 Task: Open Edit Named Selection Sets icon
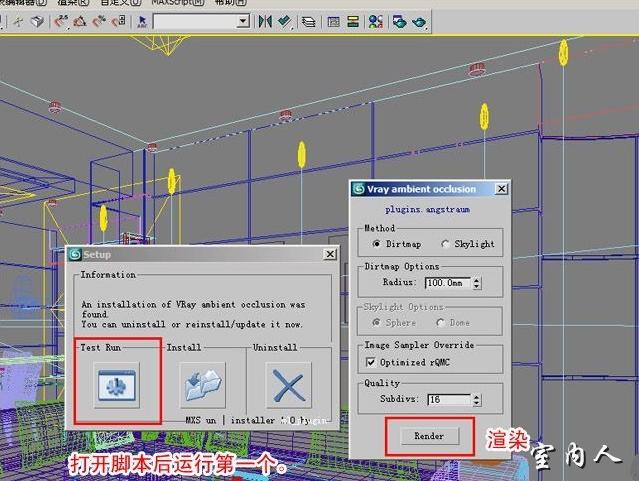142,21
